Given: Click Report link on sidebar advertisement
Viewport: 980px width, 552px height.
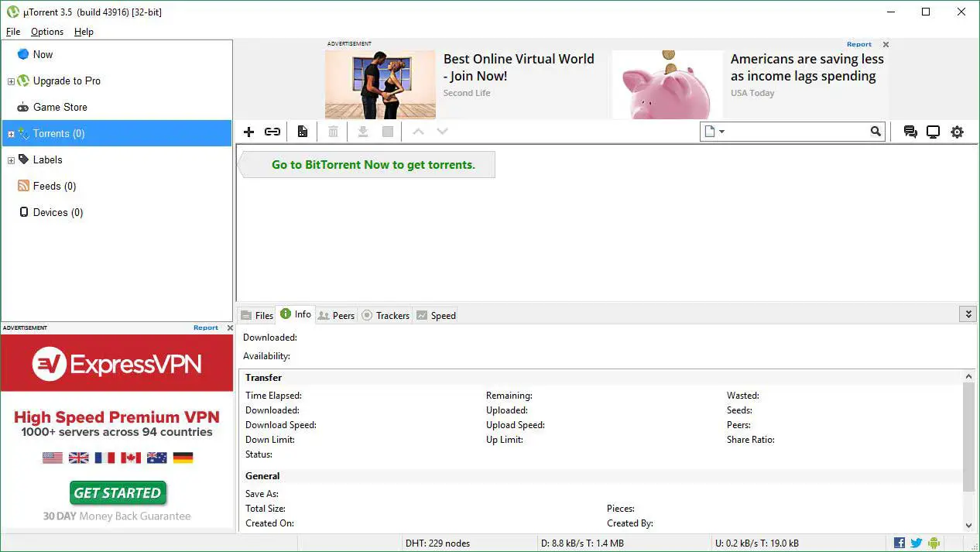Looking at the screenshot, I should 206,328.
